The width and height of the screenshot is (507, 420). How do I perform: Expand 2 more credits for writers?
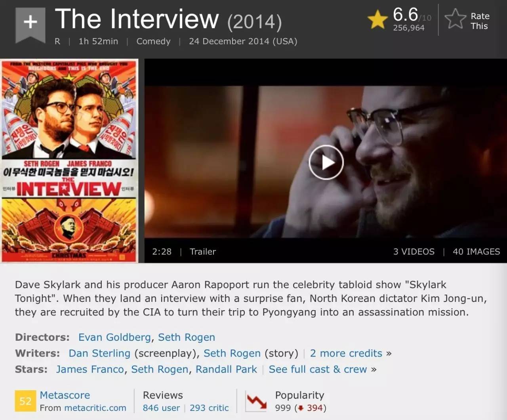346,353
